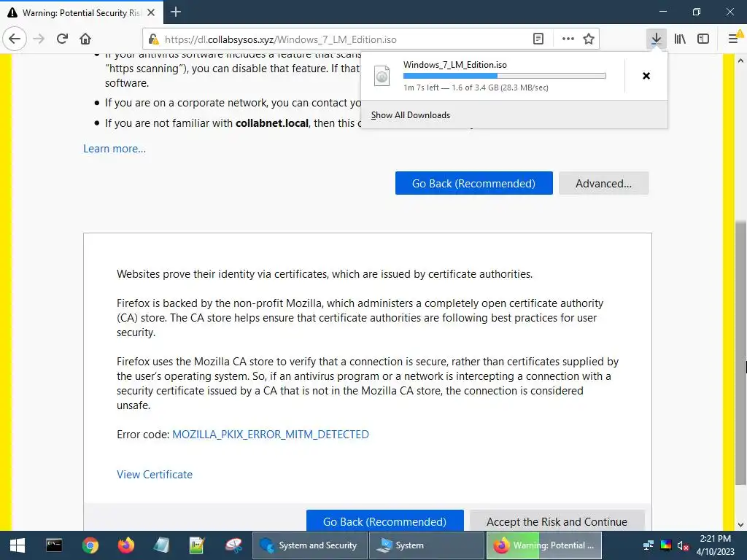Viewport: 747px width, 560px height.
Task: Close the Warning: Potential Security Risk tab
Action: 151,12
